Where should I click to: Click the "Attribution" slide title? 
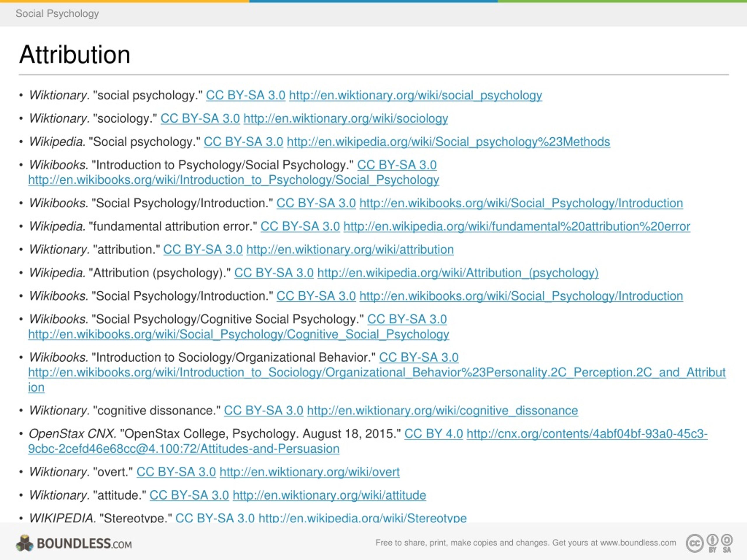pos(75,54)
